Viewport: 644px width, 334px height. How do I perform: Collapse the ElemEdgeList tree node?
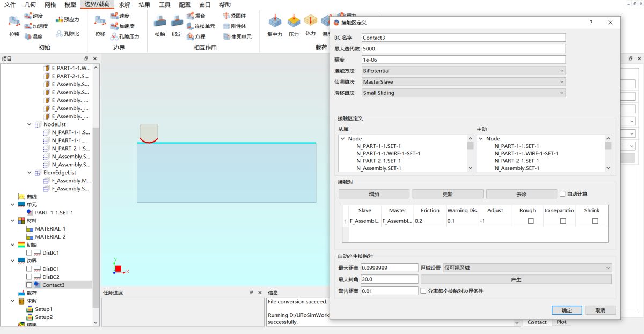click(x=30, y=173)
